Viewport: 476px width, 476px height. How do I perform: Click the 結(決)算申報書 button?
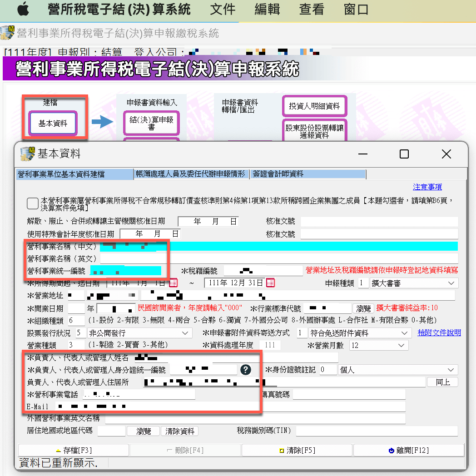point(152,123)
